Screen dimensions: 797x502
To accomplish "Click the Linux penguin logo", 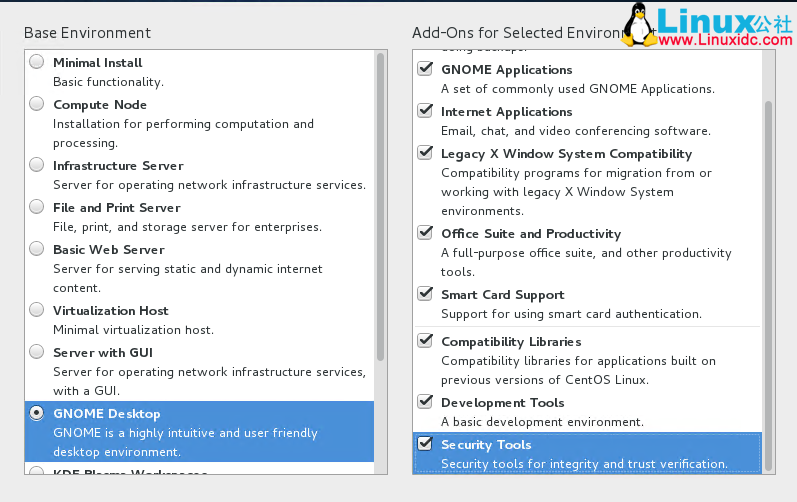I will (x=639, y=24).
